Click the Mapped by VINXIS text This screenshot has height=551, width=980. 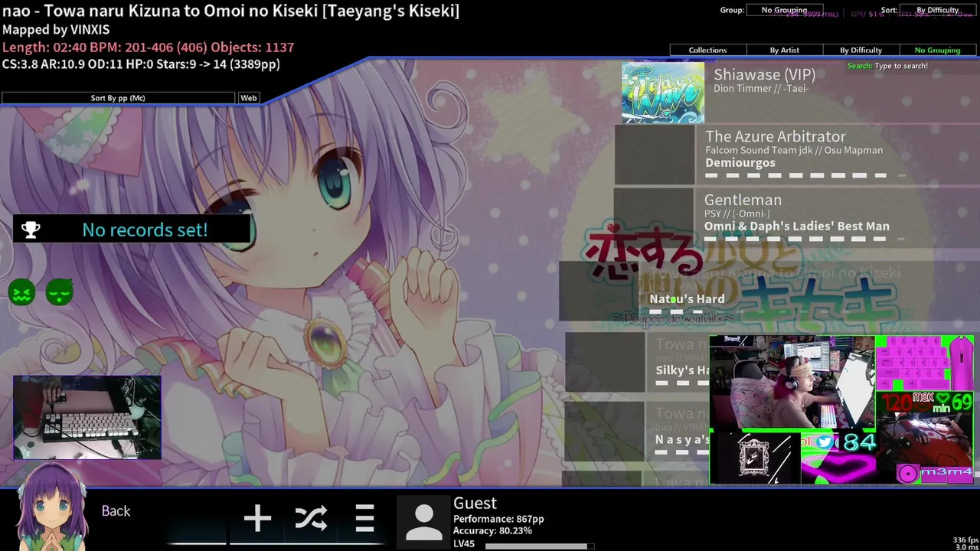click(x=56, y=29)
